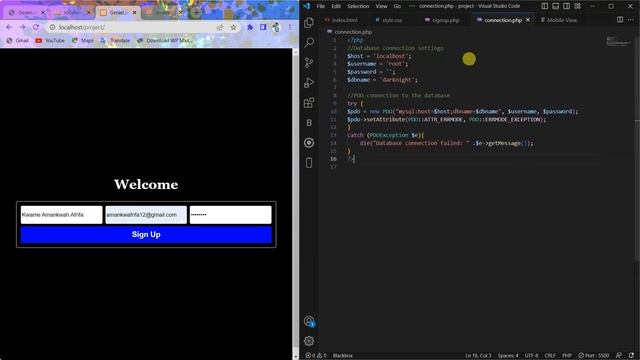Open Run and Debug view
The image size is (640, 360).
(x=309, y=82)
